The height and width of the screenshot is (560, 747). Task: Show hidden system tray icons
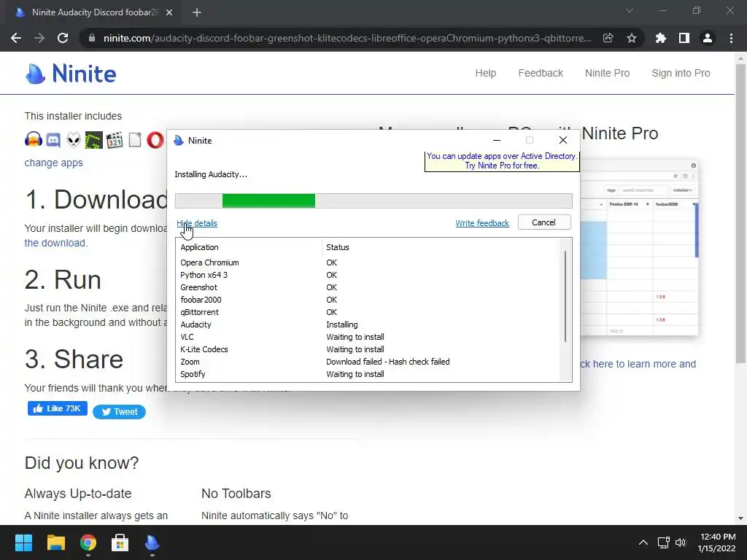643,542
